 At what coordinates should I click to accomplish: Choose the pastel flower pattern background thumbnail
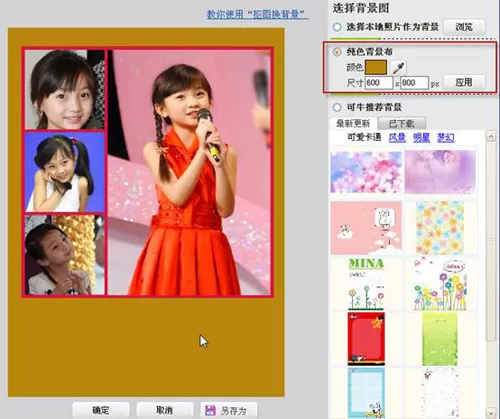click(x=440, y=228)
